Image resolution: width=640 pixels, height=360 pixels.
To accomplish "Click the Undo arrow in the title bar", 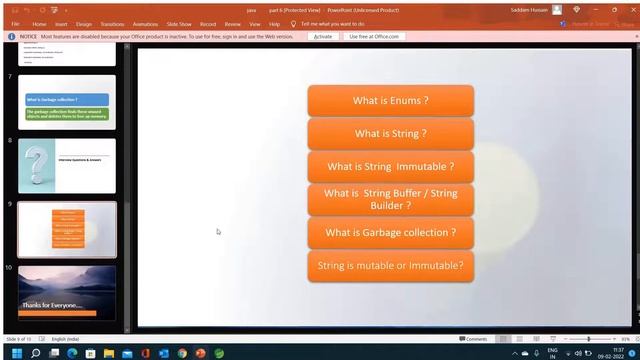I will tap(27, 10).
